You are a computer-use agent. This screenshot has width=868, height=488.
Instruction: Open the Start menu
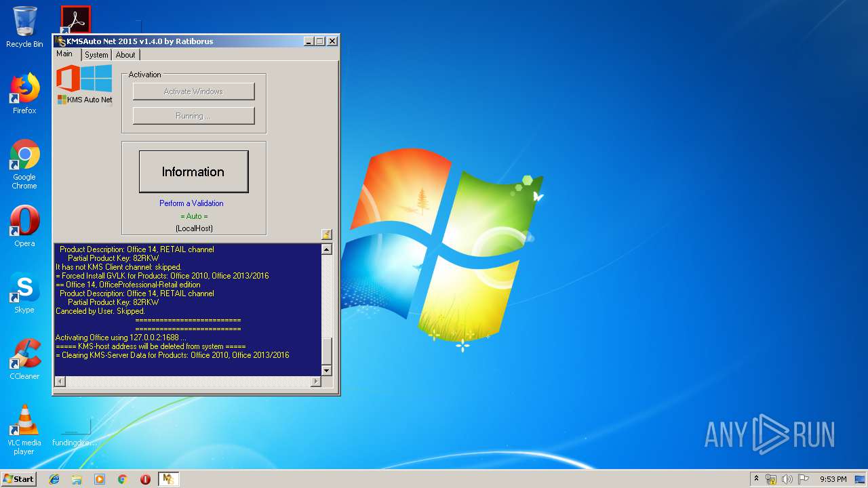[19, 479]
